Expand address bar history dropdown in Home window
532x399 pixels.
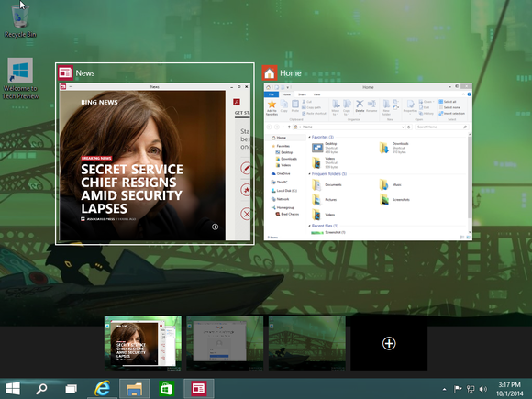tap(403, 127)
